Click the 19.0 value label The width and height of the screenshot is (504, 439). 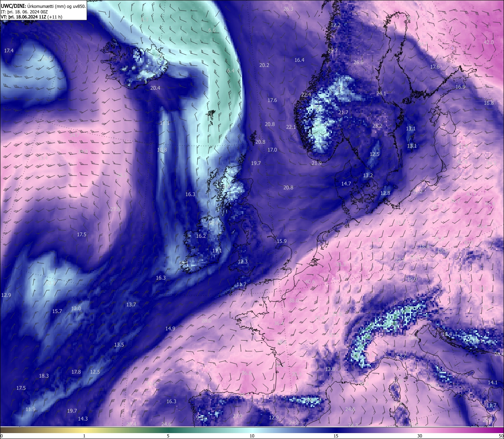(412, 279)
